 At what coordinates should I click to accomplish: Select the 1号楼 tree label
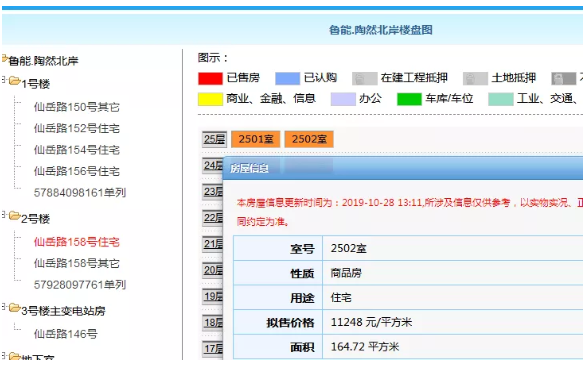pos(36,84)
